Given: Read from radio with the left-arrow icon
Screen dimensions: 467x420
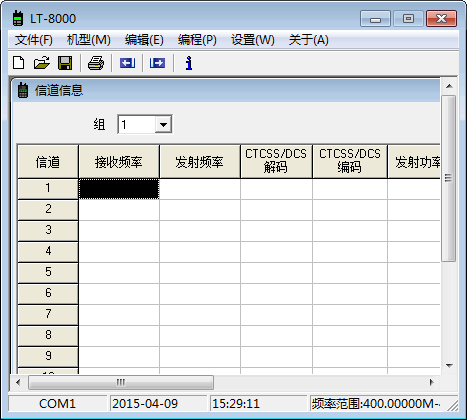Looking at the screenshot, I should coord(127,63).
